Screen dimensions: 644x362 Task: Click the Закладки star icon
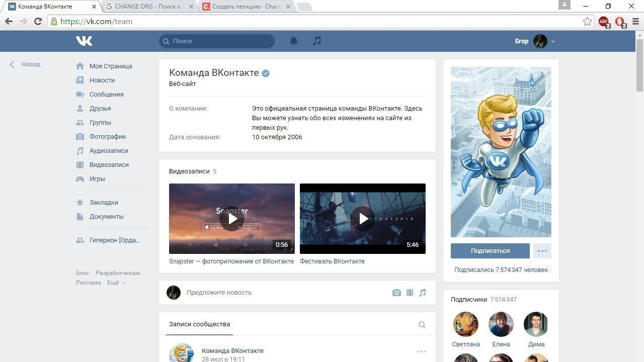(x=79, y=202)
